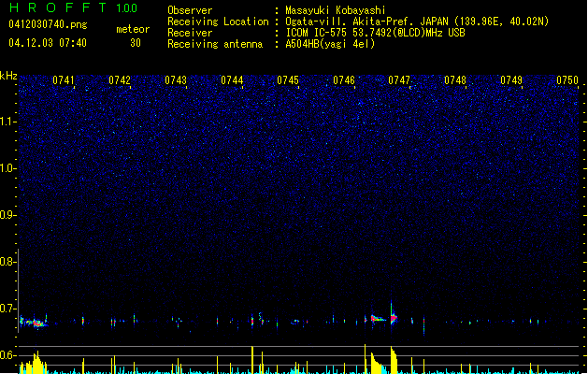The height and width of the screenshot is (374, 588).
Task: Click the 1.0 kHz axis label
Action: tap(7, 168)
